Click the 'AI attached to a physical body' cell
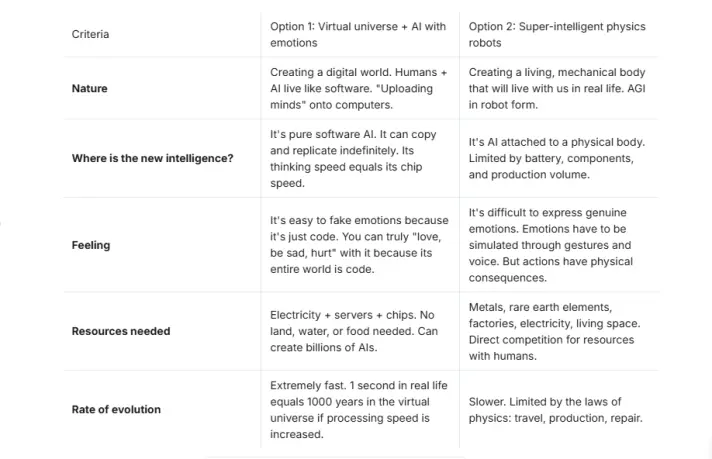The width and height of the screenshot is (712, 459). 557,158
